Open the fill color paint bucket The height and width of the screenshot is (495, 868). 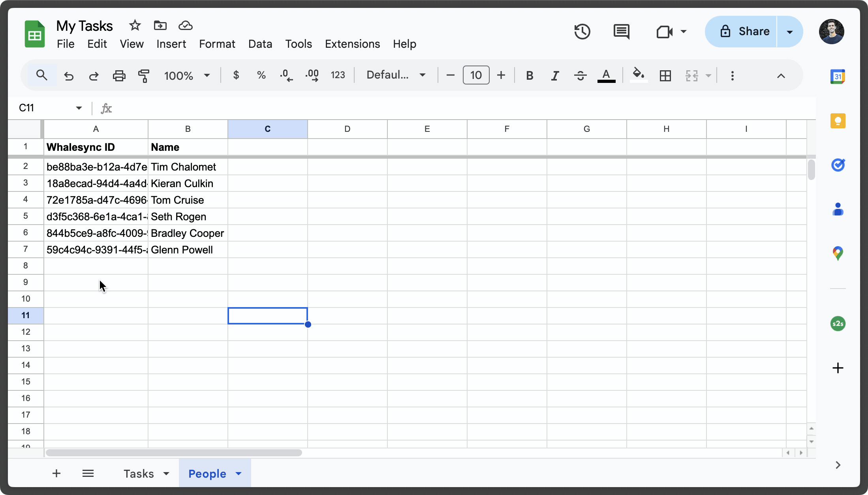[x=638, y=75]
